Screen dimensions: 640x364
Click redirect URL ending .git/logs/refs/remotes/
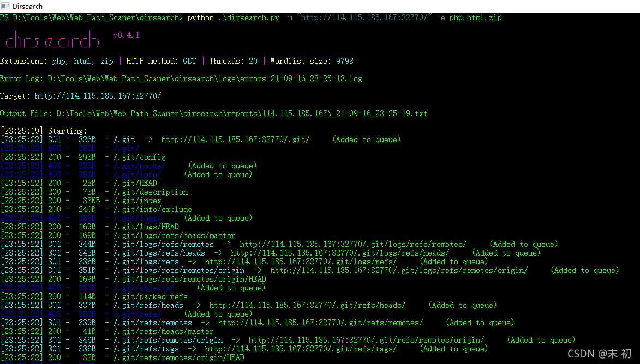353,244
